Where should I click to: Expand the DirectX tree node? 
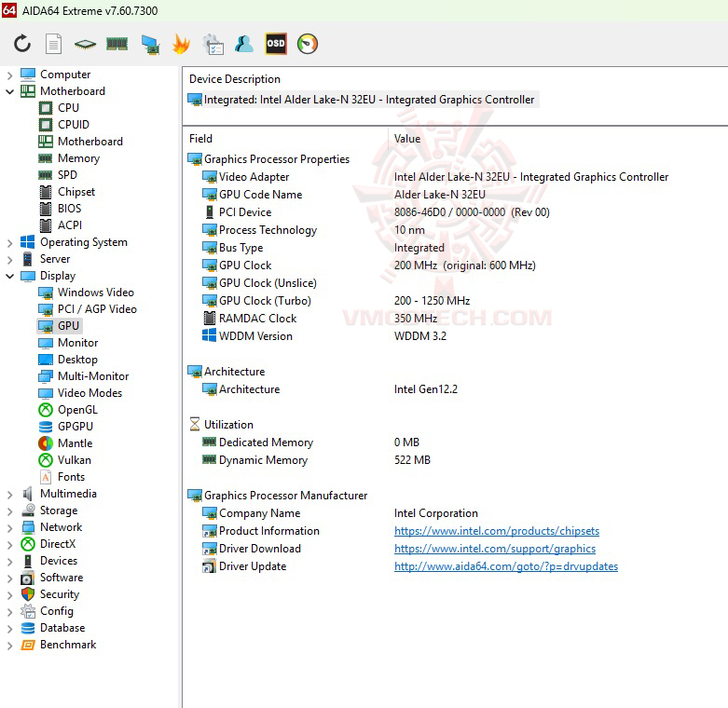coord(9,545)
